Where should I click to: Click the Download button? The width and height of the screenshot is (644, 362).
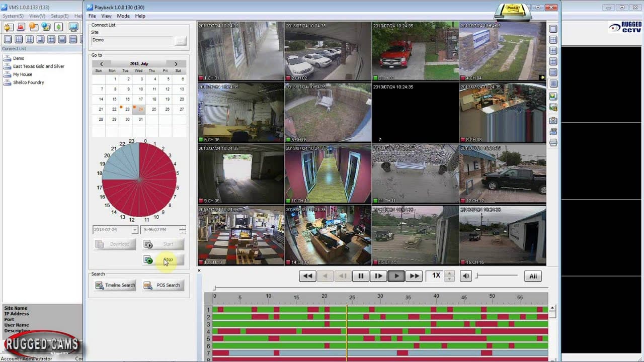tap(115, 244)
